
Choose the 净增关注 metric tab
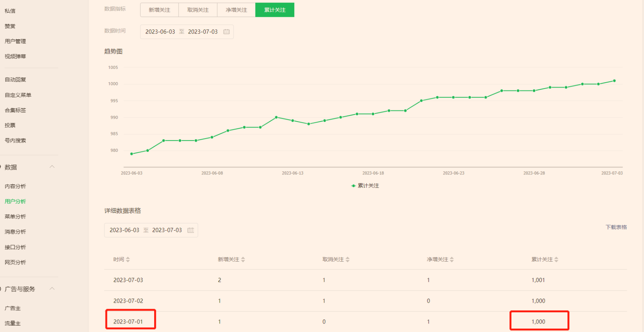[x=236, y=10]
